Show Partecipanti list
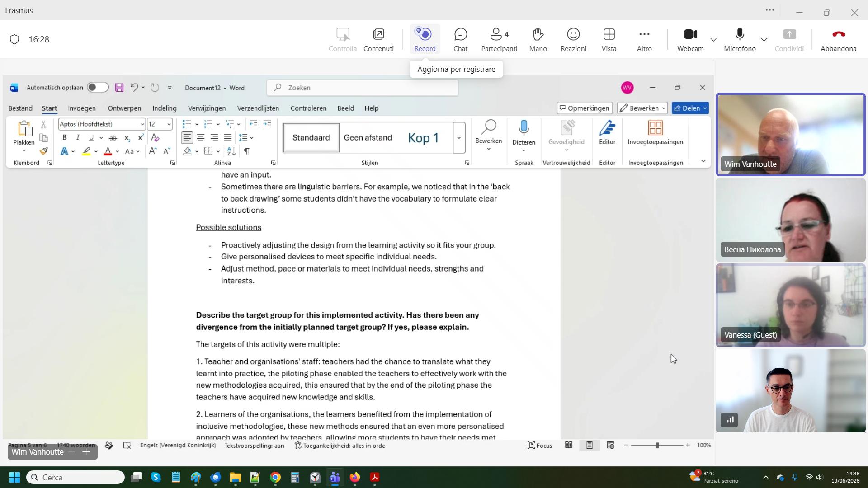 499,40
